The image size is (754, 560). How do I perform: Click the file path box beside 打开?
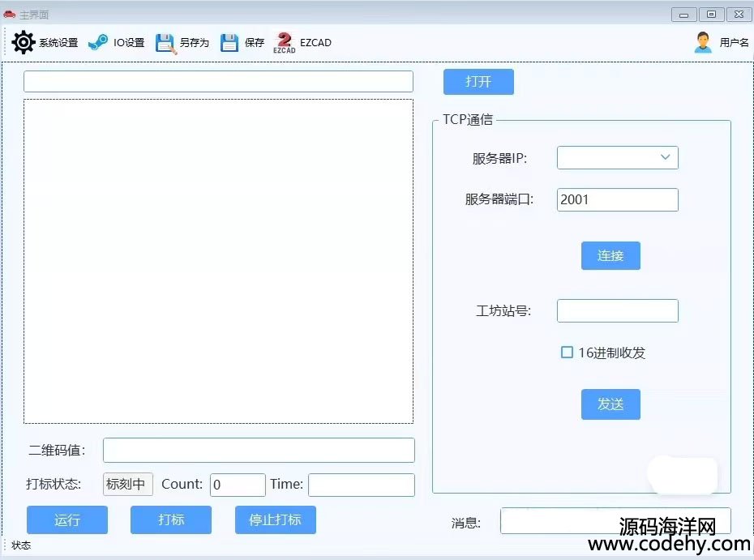[218, 82]
